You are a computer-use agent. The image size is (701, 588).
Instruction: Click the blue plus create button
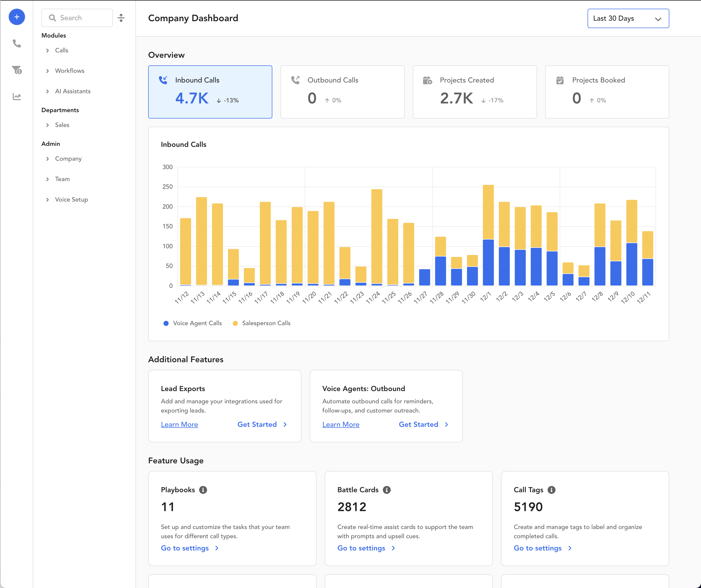point(17,17)
